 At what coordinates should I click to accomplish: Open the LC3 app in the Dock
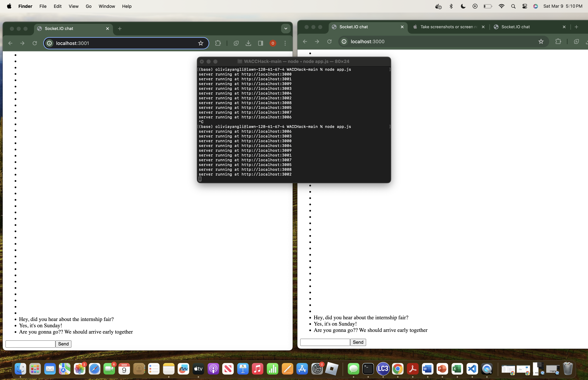point(383,369)
